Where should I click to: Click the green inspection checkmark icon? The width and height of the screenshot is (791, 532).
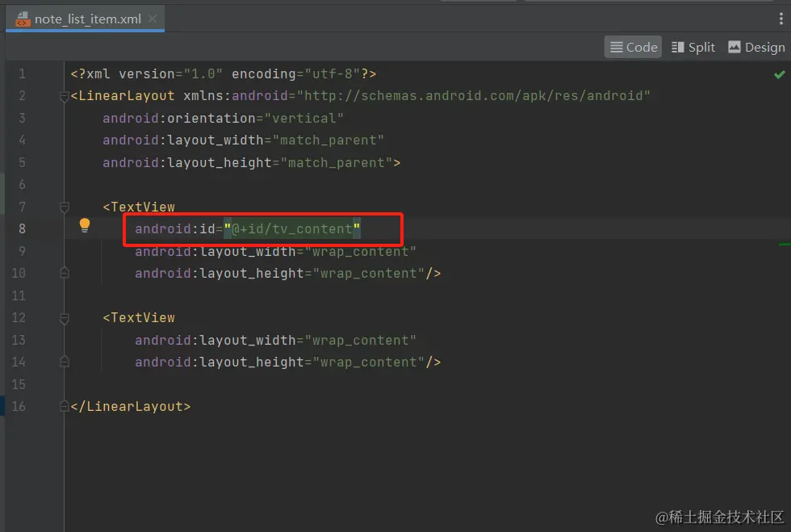780,75
